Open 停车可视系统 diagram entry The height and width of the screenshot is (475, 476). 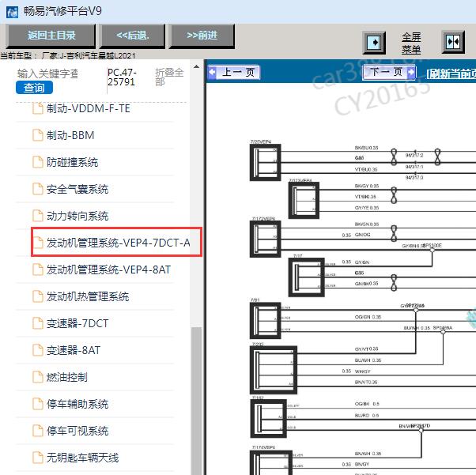77,431
